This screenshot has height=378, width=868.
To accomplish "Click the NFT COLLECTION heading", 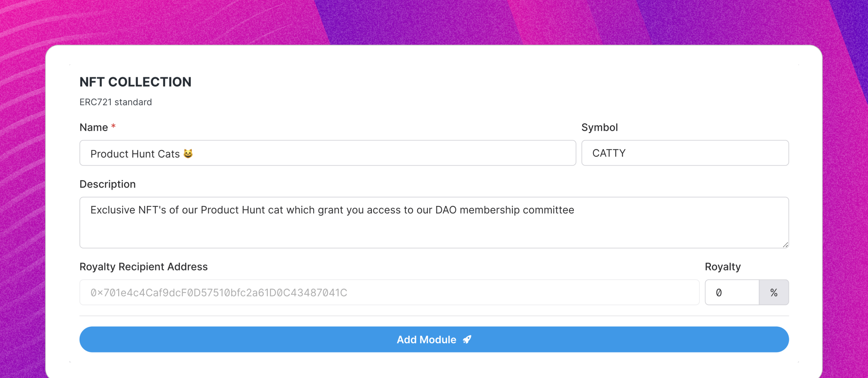I will [135, 82].
